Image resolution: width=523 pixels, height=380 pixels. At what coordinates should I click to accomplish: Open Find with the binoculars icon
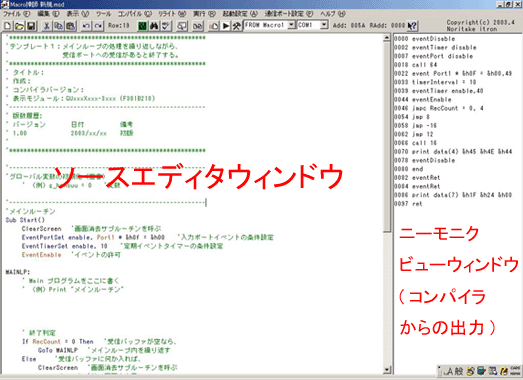pyautogui.click(x=154, y=26)
